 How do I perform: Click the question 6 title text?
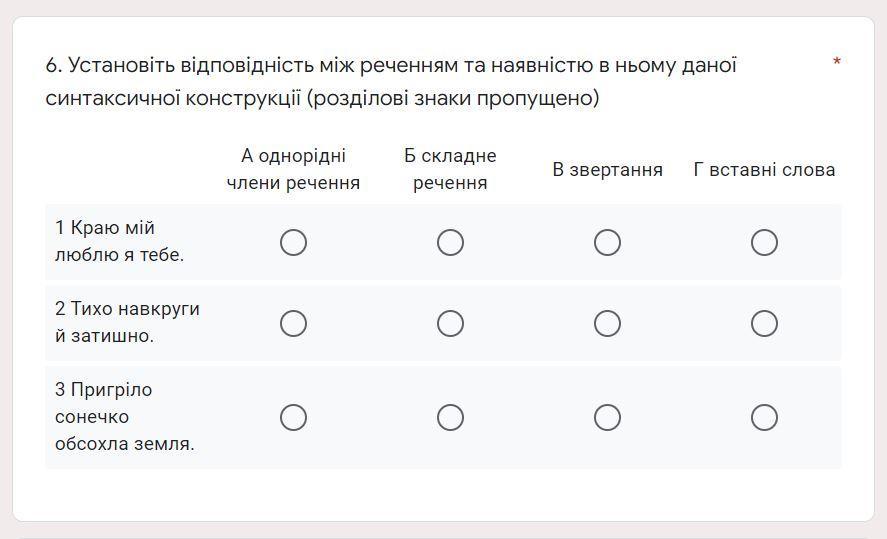click(391, 81)
